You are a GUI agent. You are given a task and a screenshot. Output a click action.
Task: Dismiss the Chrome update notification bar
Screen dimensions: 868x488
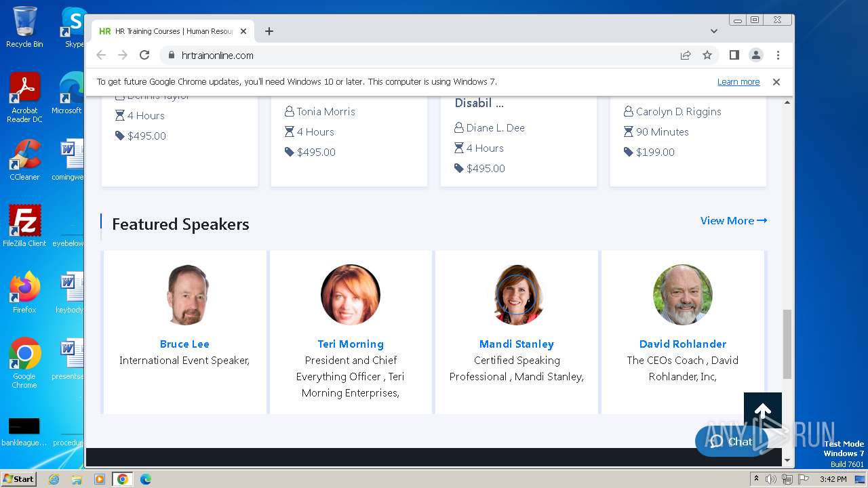776,82
